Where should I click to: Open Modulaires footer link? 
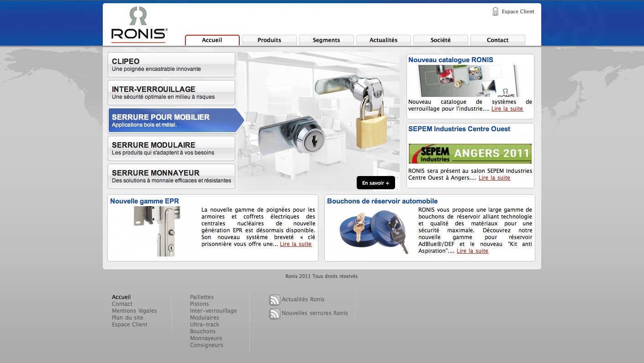(205, 318)
